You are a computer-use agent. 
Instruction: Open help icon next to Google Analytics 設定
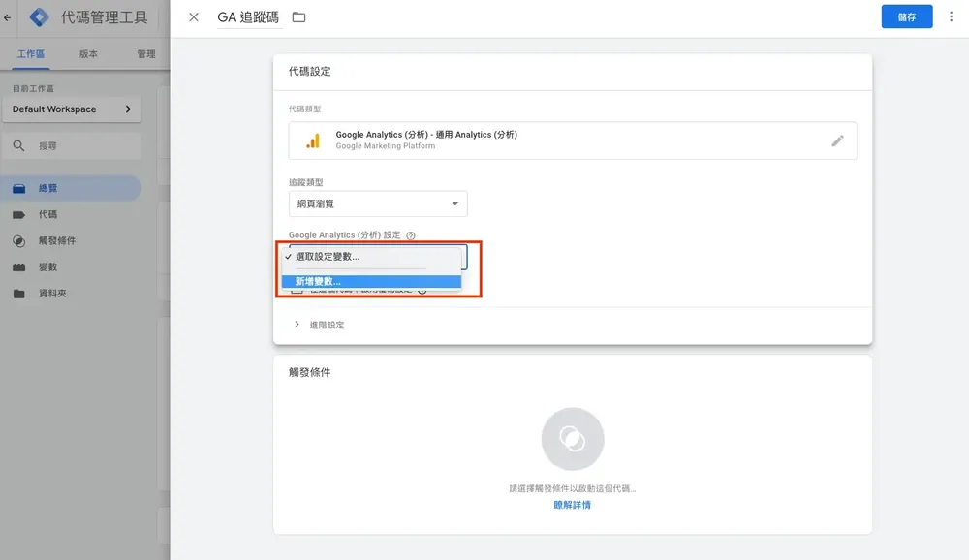[x=411, y=235]
